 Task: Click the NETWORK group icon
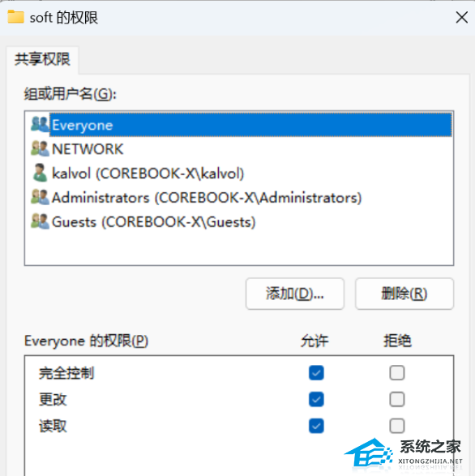pos(40,148)
